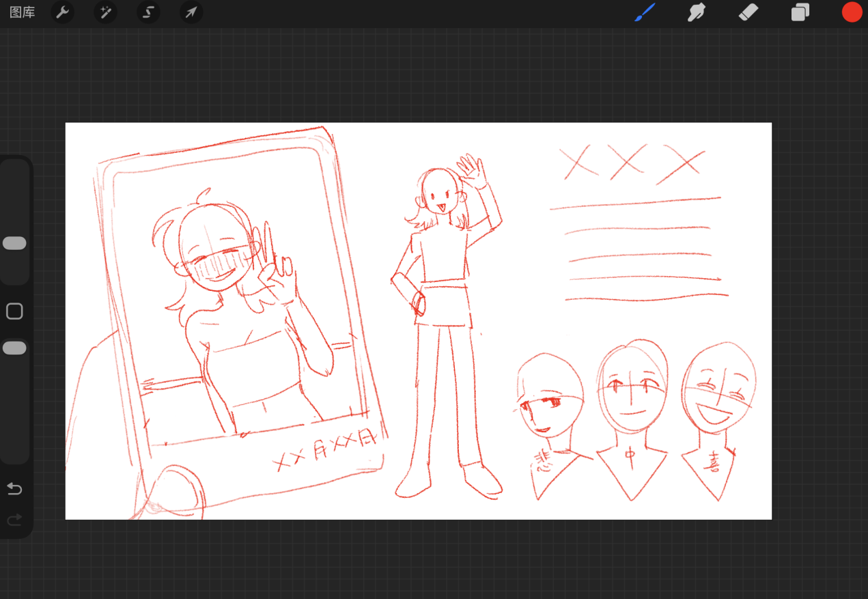This screenshot has height=599, width=868.
Task: Tap the XX月XX日 date text on canvas
Action: (x=325, y=449)
